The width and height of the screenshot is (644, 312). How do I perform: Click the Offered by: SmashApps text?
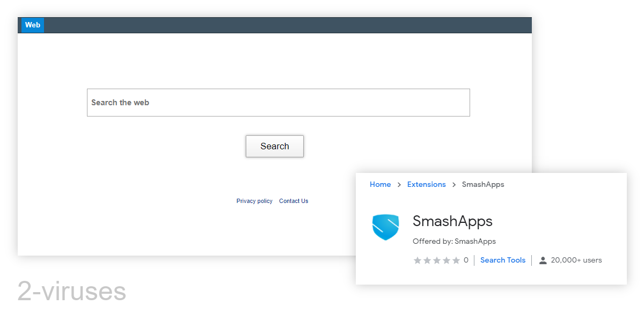pyautogui.click(x=454, y=241)
